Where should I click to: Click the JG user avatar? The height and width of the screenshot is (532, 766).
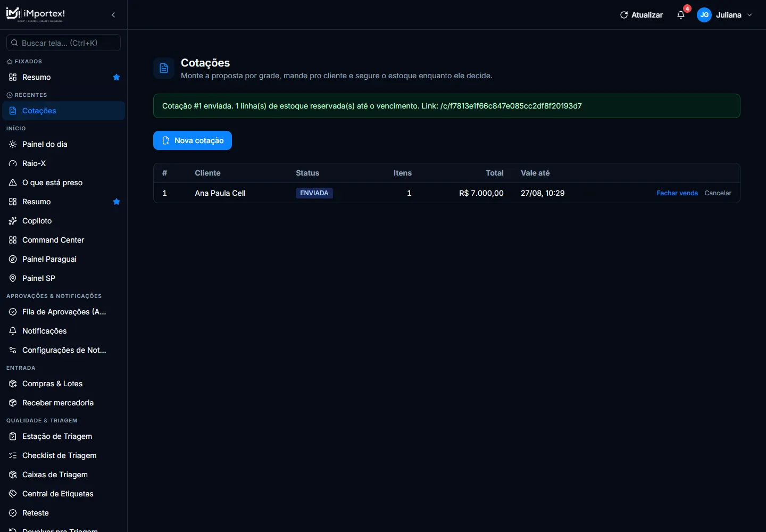click(x=704, y=15)
